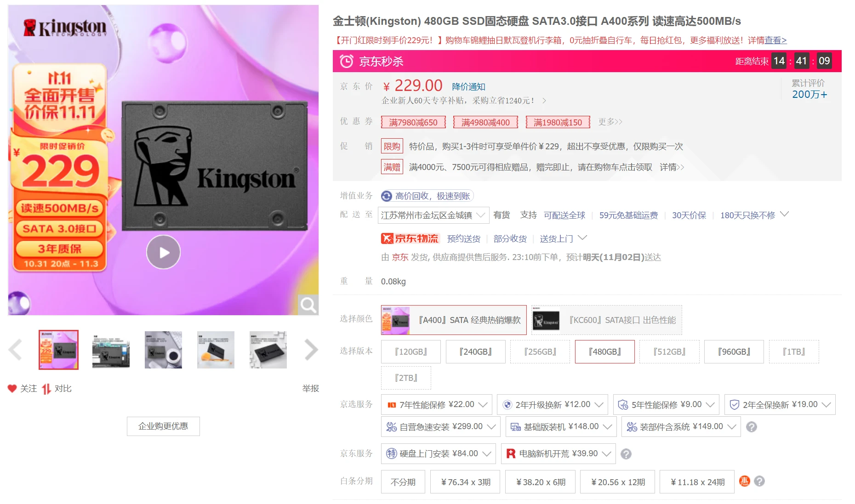Click the orange 惠 icon in 白条分期
Viewport: 855px width, 504px height.
coord(744,481)
